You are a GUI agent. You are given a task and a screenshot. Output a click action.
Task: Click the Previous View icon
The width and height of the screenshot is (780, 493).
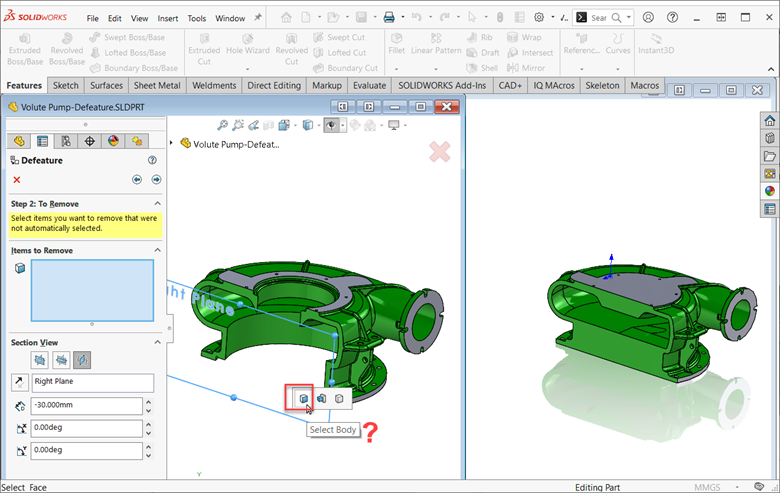[x=253, y=125]
